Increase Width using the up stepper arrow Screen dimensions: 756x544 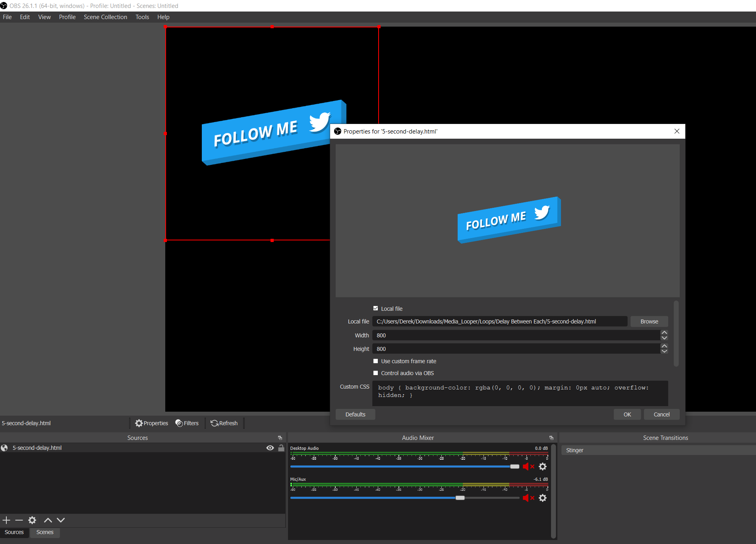[664, 333]
